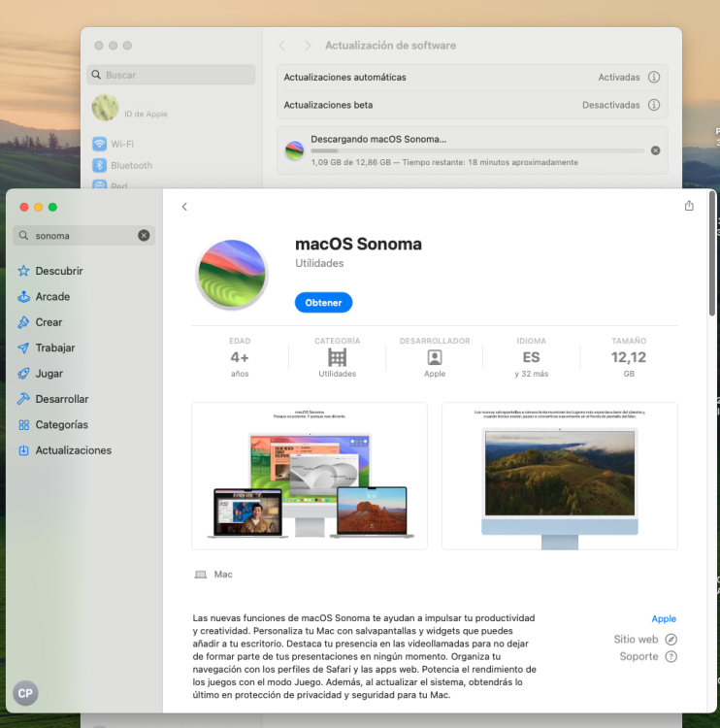Click the 12,12 GB size value

[629, 357]
